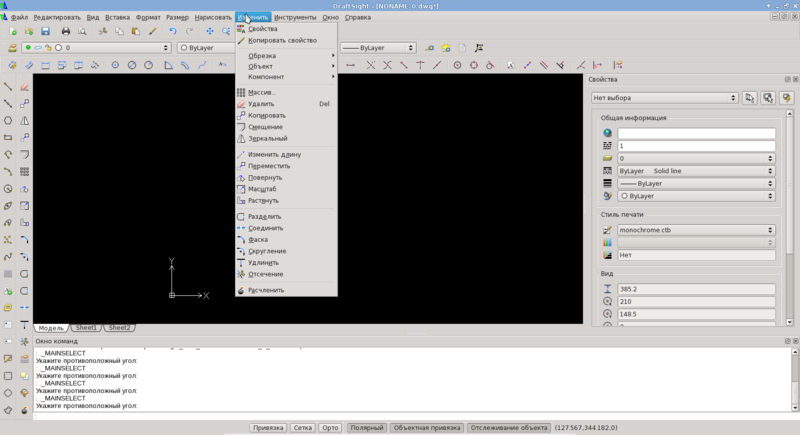Expand the Обрезка submenu
The width and height of the screenshot is (800, 435).
pyautogui.click(x=286, y=56)
